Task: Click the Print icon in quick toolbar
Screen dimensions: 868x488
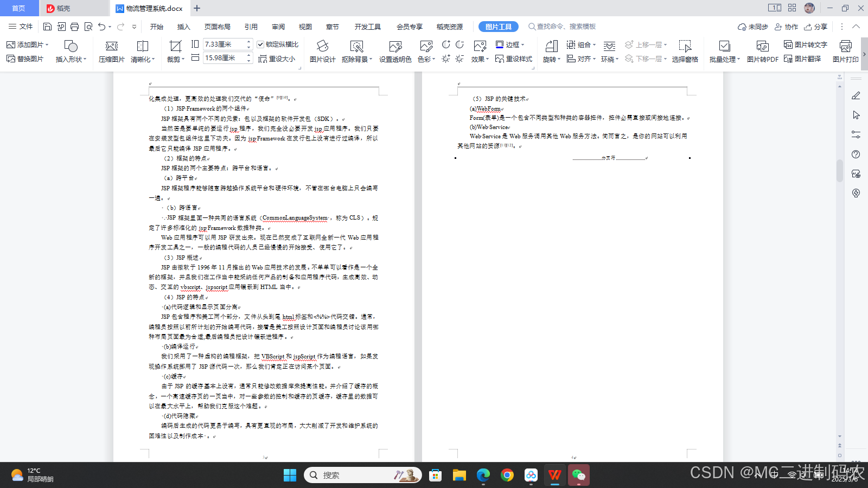Action: click(75, 27)
